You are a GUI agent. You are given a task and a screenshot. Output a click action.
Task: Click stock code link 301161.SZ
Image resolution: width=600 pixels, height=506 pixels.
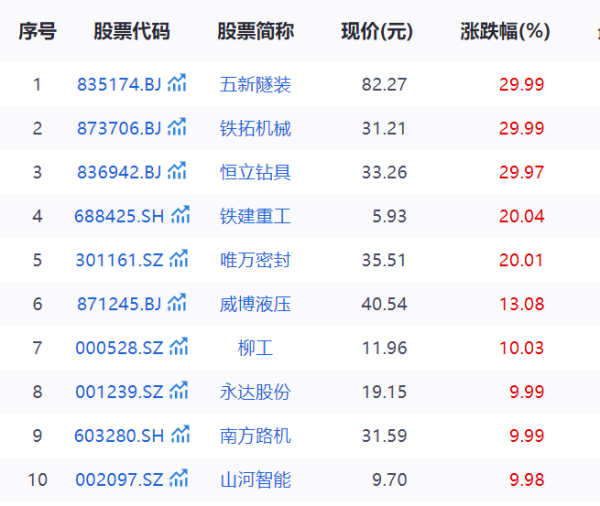[x=119, y=260]
